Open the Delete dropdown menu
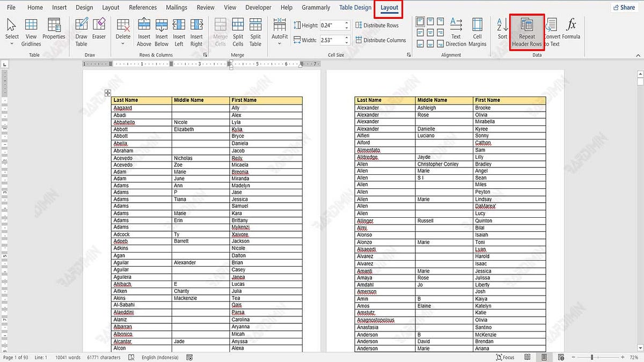 pyautogui.click(x=123, y=32)
